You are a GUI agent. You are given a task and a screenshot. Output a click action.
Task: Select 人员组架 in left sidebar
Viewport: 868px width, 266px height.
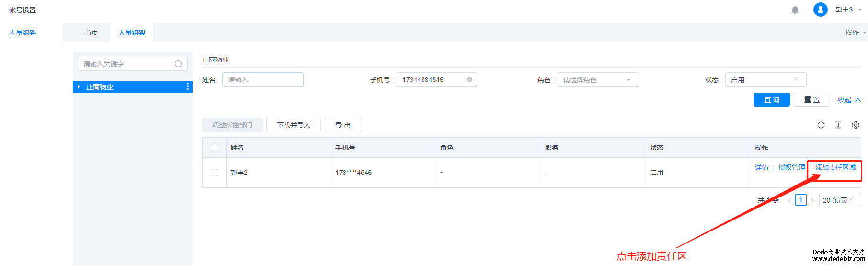click(23, 33)
